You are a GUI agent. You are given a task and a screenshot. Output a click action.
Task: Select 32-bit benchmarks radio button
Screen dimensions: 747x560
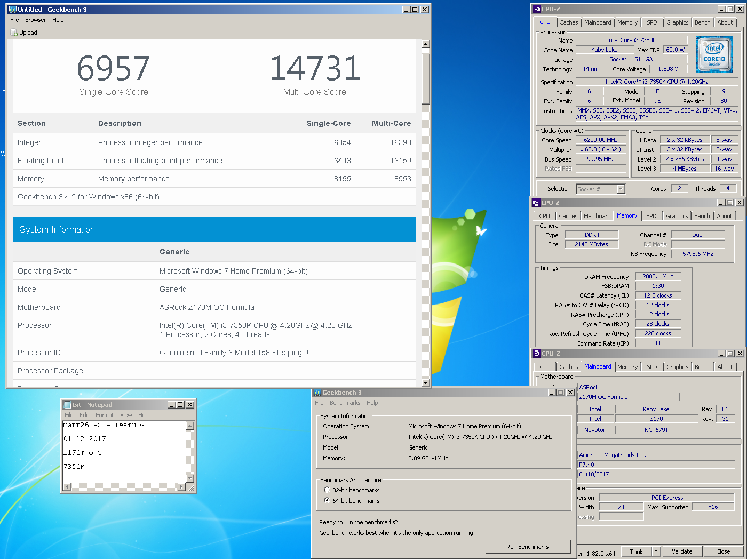click(327, 490)
